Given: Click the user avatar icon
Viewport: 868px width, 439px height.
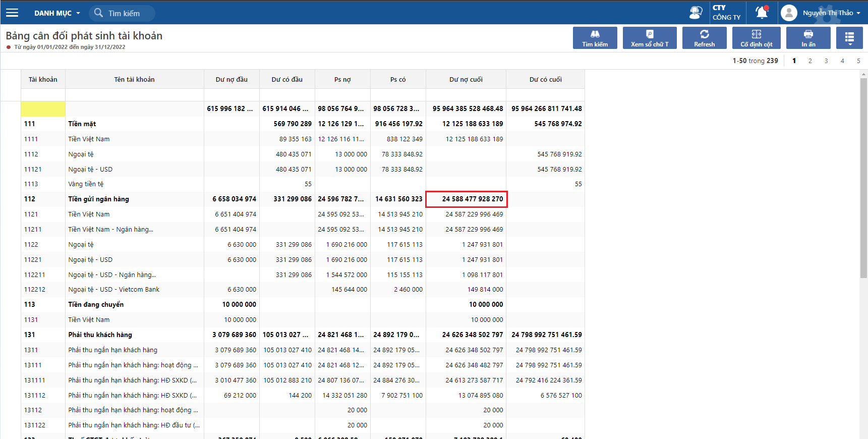Looking at the screenshot, I should click(x=789, y=13).
